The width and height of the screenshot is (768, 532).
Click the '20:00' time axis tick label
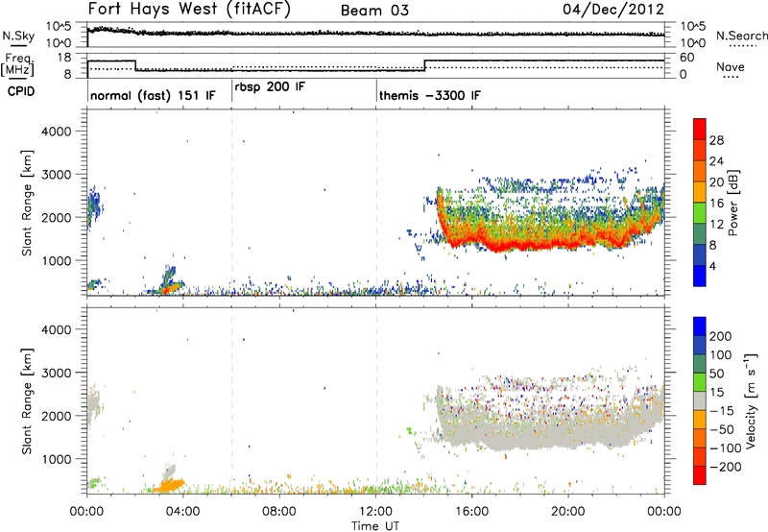pyautogui.click(x=568, y=512)
